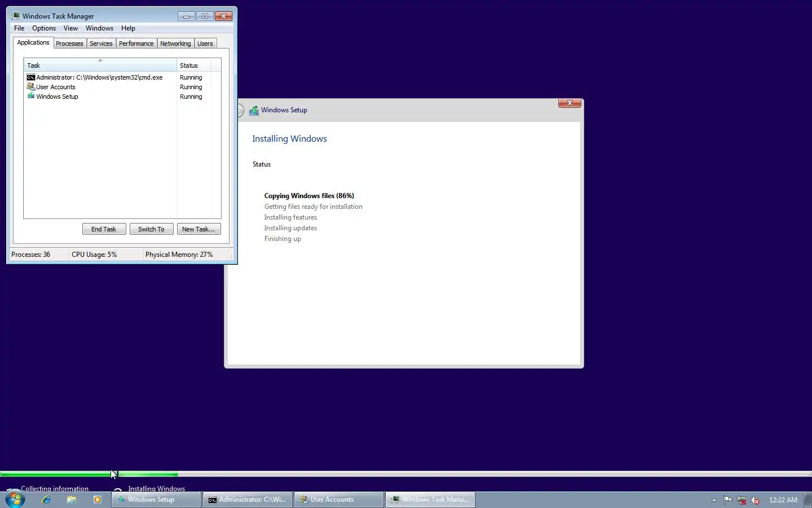Image resolution: width=812 pixels, height=508 pixels.
Task: Sort by the Status column header
Action: (194, 65)
